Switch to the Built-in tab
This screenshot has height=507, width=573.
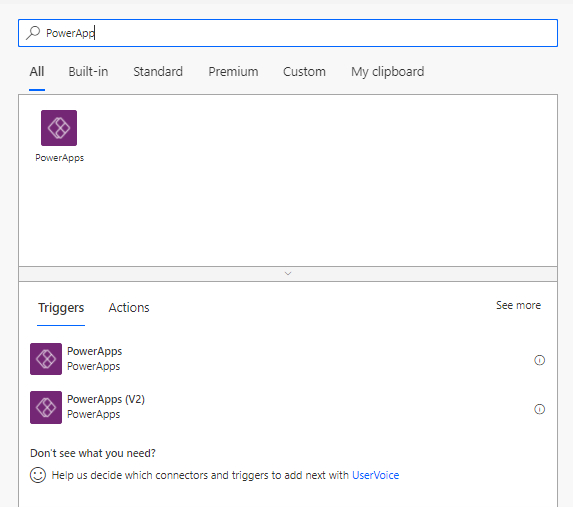tap(88, 72)
